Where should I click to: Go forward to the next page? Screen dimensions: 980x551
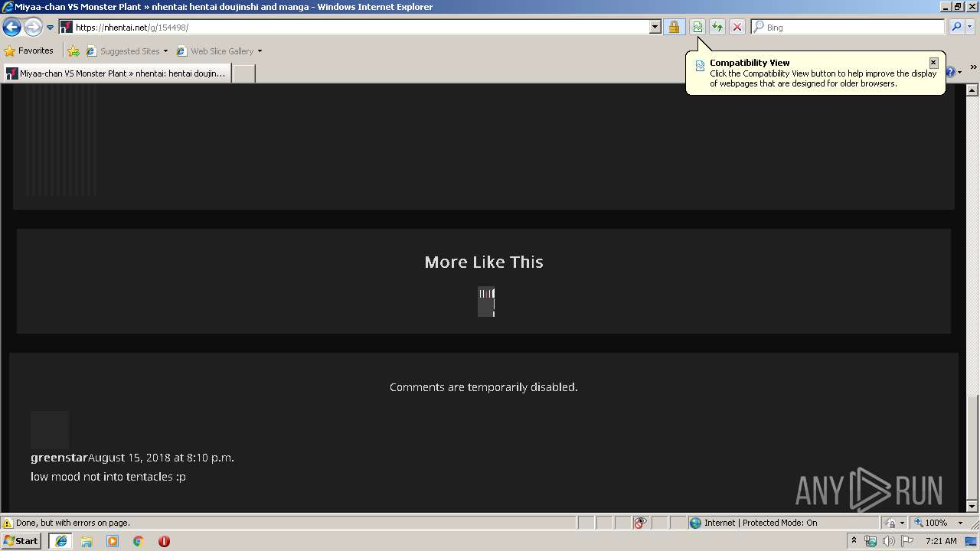[x=33, y=28]
